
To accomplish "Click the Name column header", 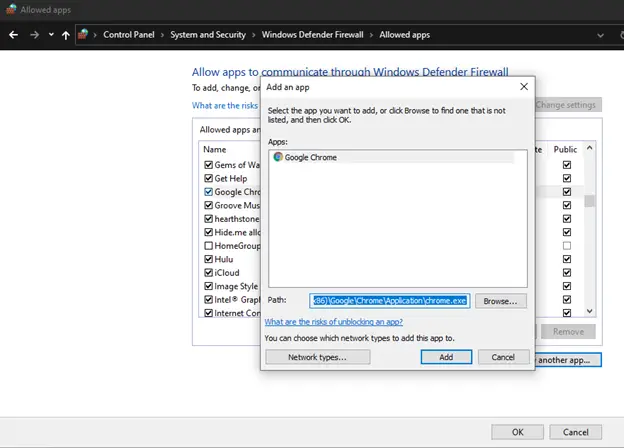I will [215, 150].
